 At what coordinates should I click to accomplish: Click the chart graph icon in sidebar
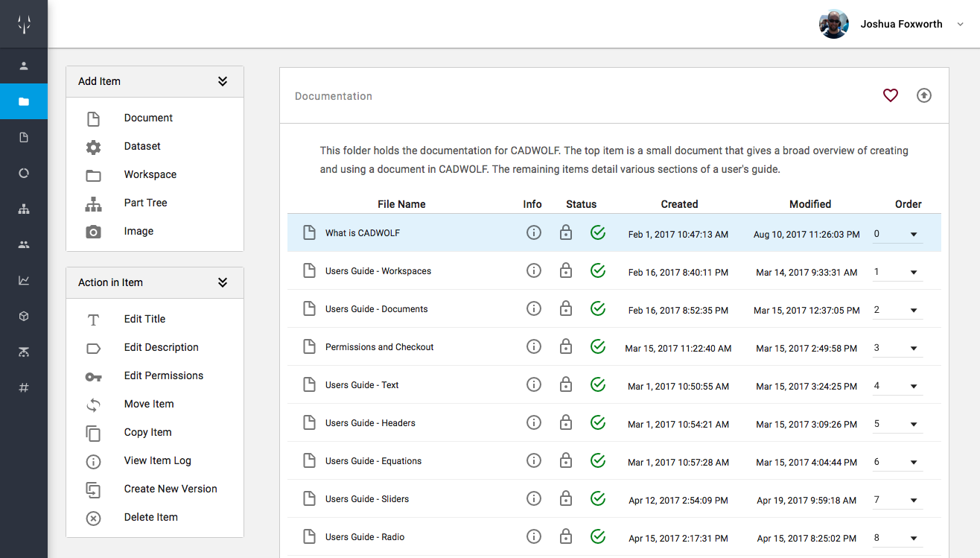click(x=24, y=280)
